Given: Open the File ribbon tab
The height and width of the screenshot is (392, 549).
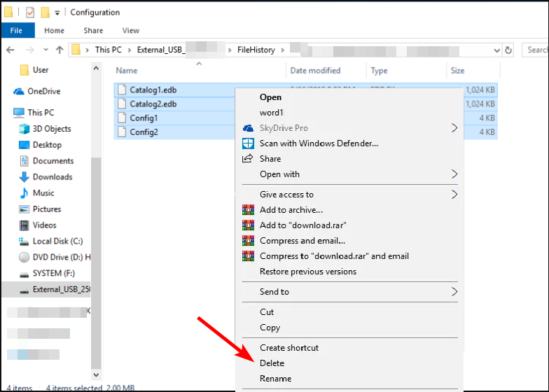Looking at the screenshot, I should pos(18,31).
